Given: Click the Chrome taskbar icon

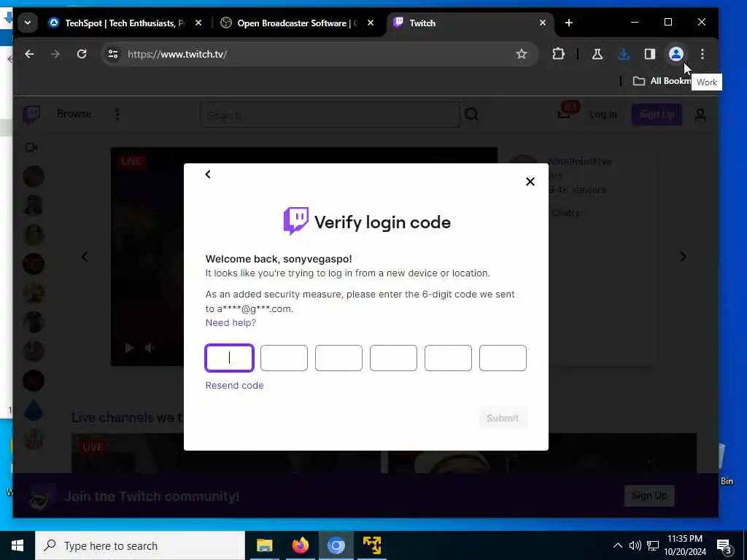Looking at the screenshot, I should tap(336, 545).
